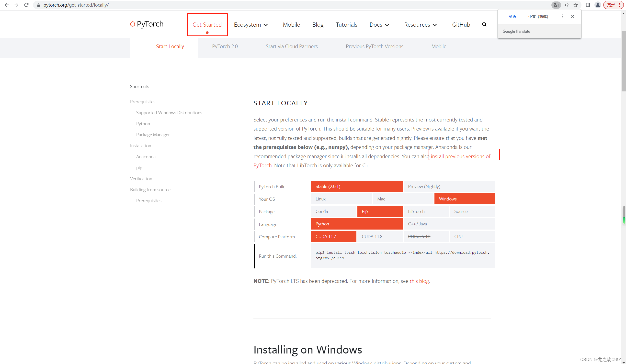
Task: Go to Building from source shortcut
Action: (x=150, y=189)
